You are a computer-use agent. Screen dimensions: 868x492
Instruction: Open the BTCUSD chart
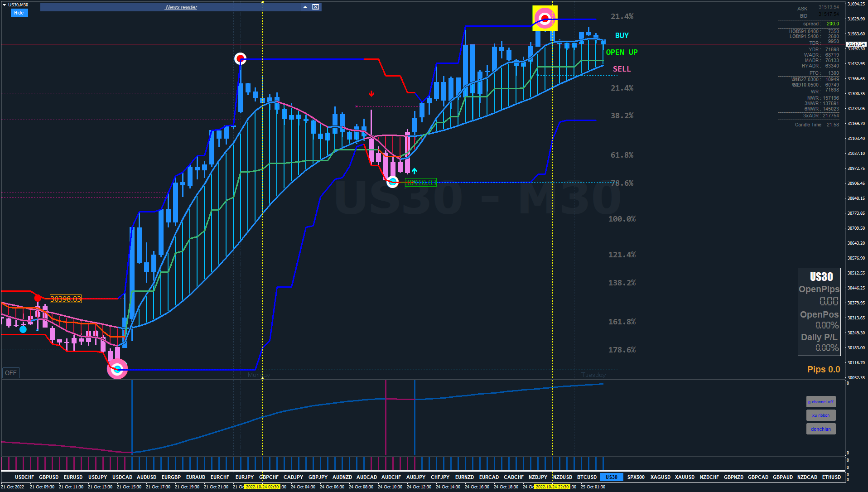(x=587, y=477)
